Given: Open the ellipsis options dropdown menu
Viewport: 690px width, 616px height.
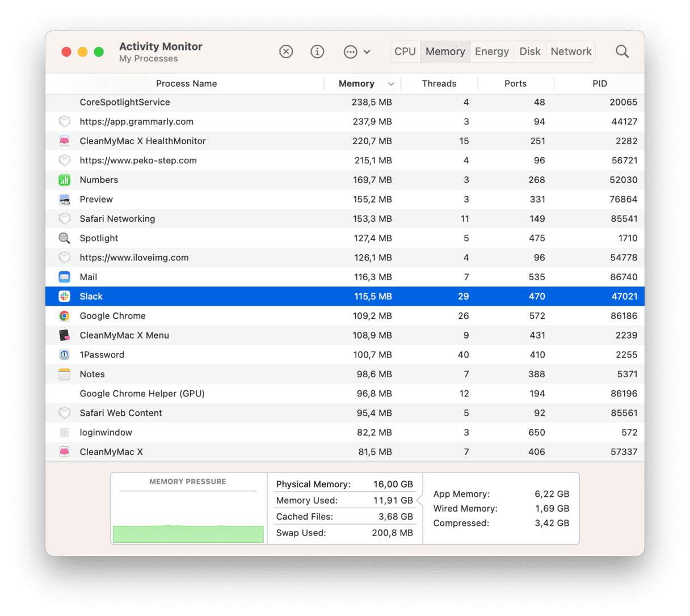Looking at the screenshot, I should [x=357, y=52].
